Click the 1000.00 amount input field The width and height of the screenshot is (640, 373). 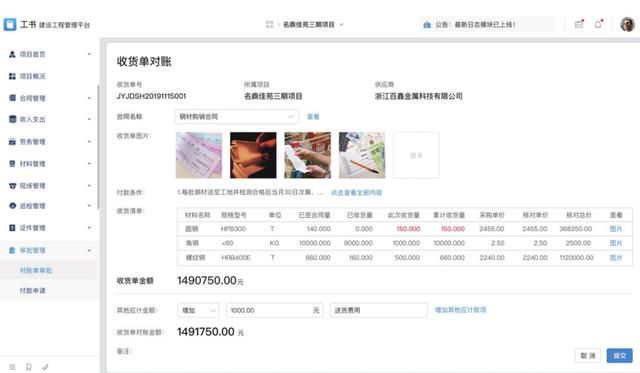coord(274,311)
